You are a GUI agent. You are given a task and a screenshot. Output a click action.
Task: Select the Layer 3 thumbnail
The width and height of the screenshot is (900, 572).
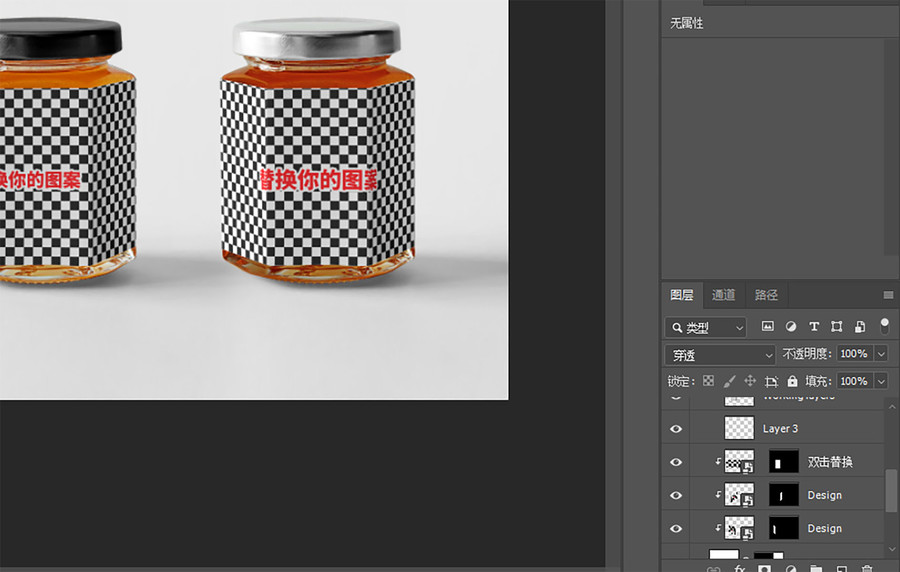(x=739, y=429)
